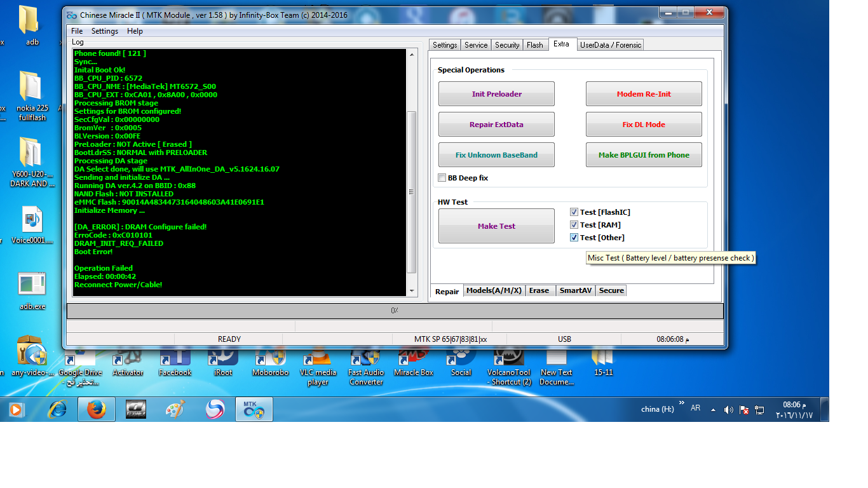The width and height of the screenshot is (868, 488).
Task: Open the Models(A/M/X) bottom tab
Action: coord(494,290)
